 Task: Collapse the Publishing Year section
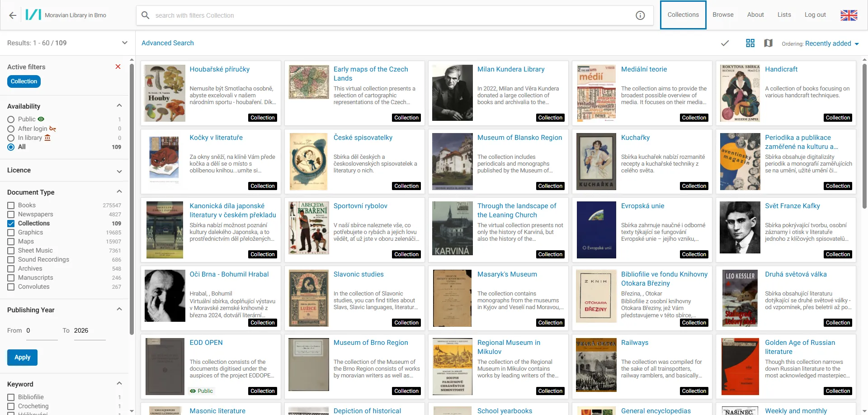coord(119,310)
